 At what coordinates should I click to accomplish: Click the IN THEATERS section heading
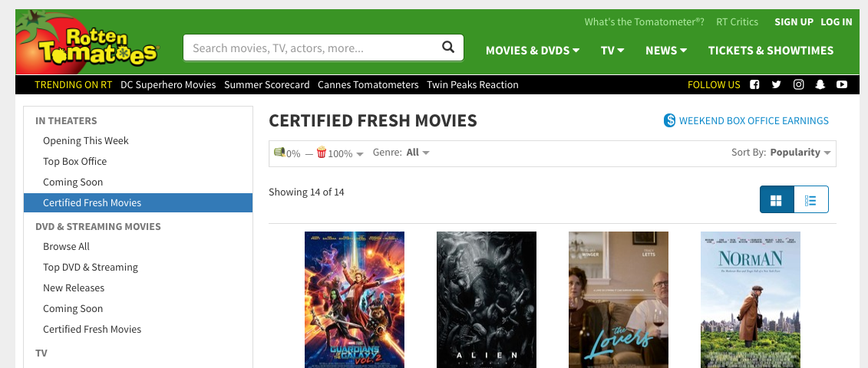66,120
